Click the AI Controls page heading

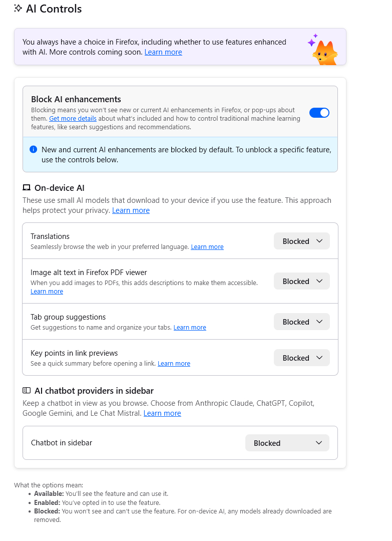[54, 9]
